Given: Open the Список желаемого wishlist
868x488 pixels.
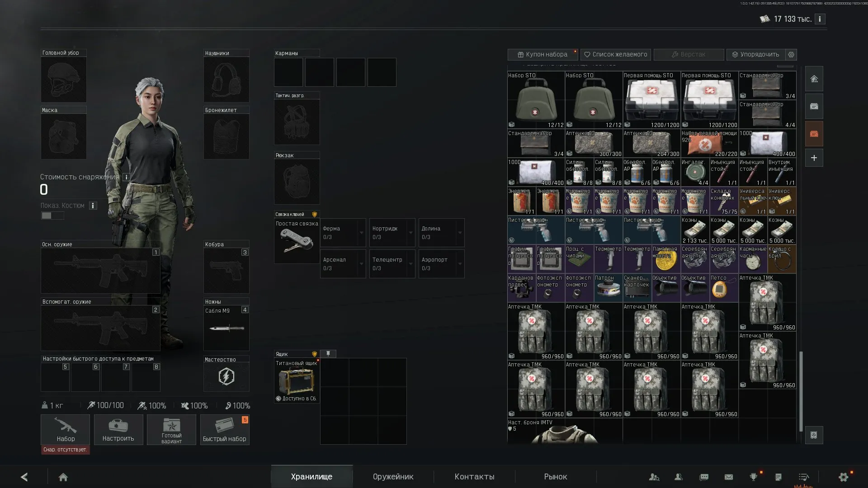Looking at the screenshot, I should 616,54.
